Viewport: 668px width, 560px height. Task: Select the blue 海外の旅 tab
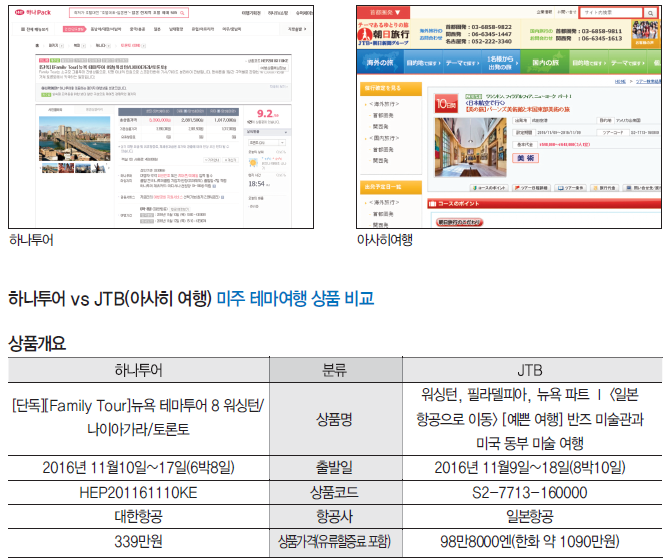point(379,62)
